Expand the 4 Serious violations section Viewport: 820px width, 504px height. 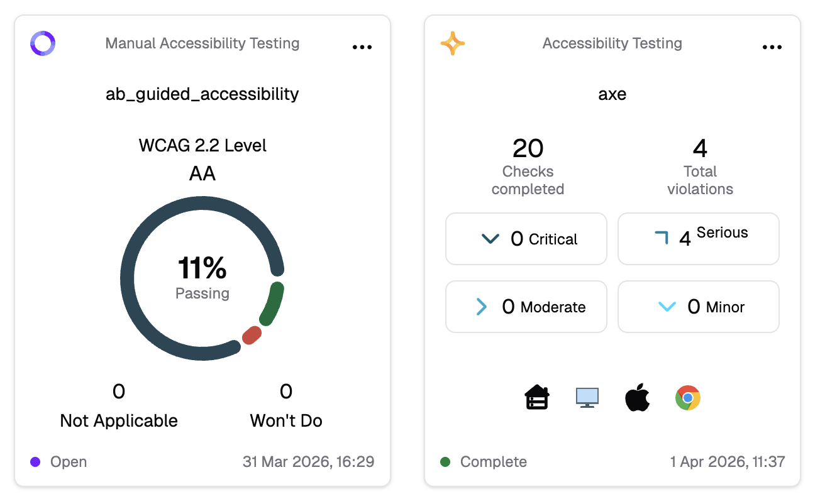click(699, 239)
